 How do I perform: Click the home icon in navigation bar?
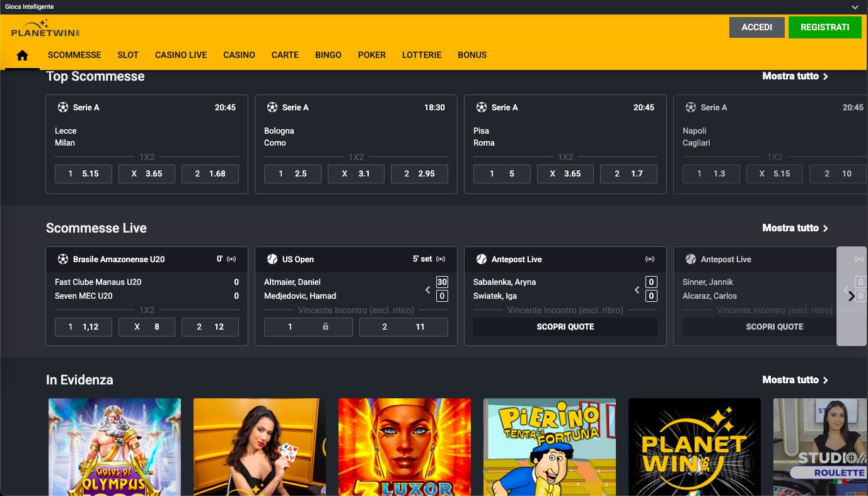tap(22, 55)
